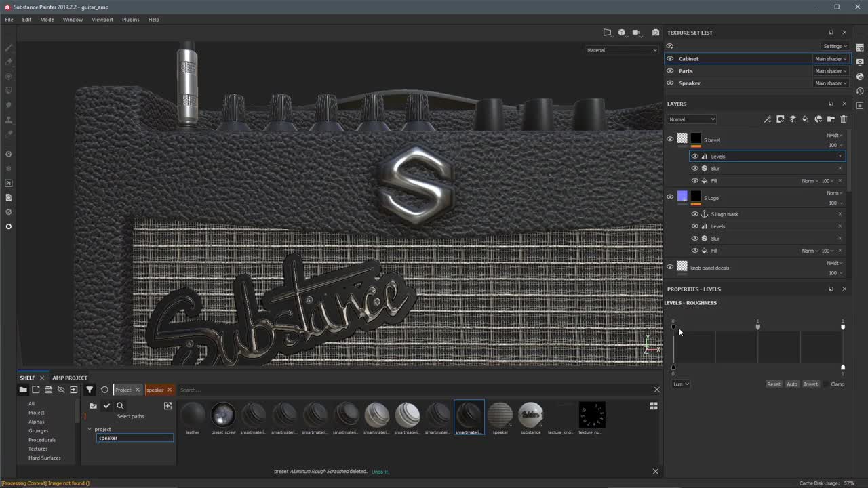Hide the Speaker texture set
This screenshot has width=868, height=488.
point(670,83)
